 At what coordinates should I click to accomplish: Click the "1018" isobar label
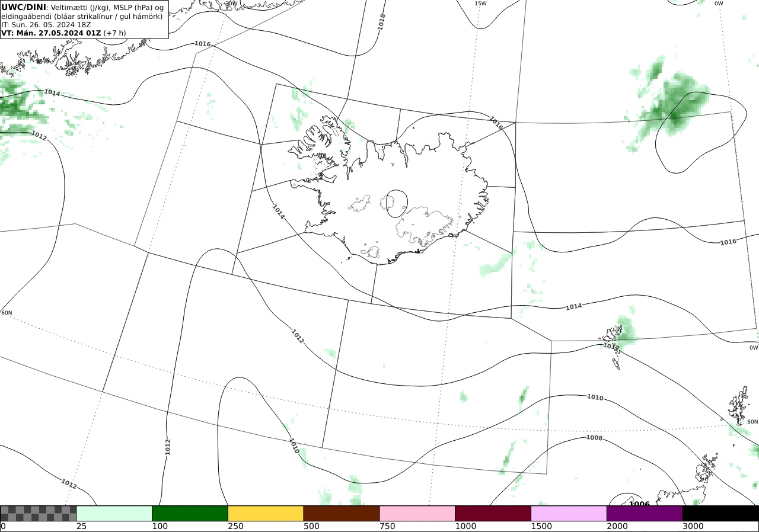point(381,22)
